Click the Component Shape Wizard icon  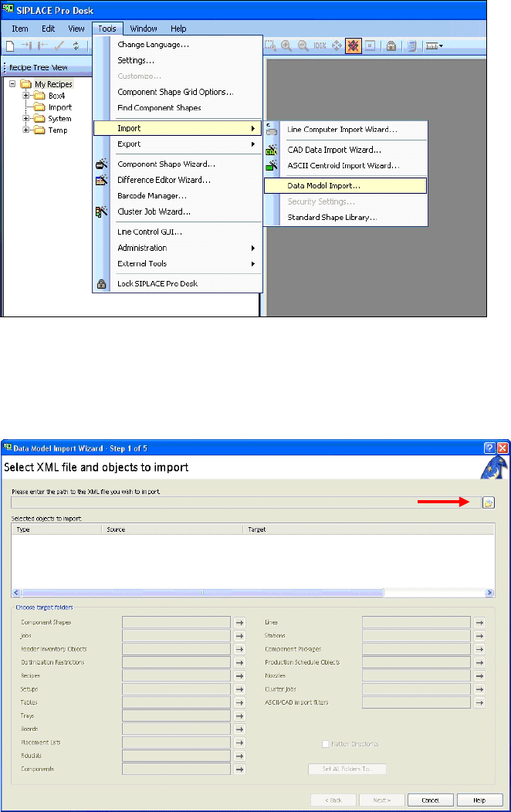(101, 164)
